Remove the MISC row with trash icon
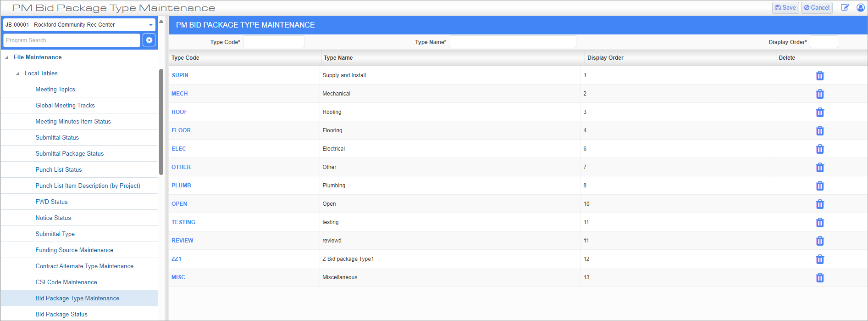This screenshot has height=321, width=868. coord(820,278)
